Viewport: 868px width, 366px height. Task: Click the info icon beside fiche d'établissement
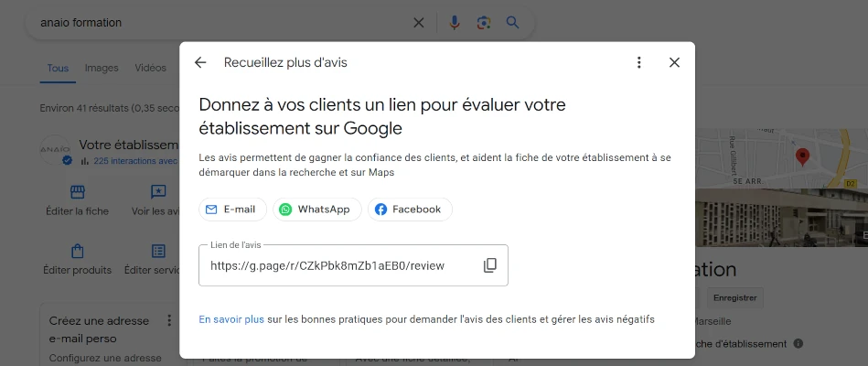(x=798, y=344)
